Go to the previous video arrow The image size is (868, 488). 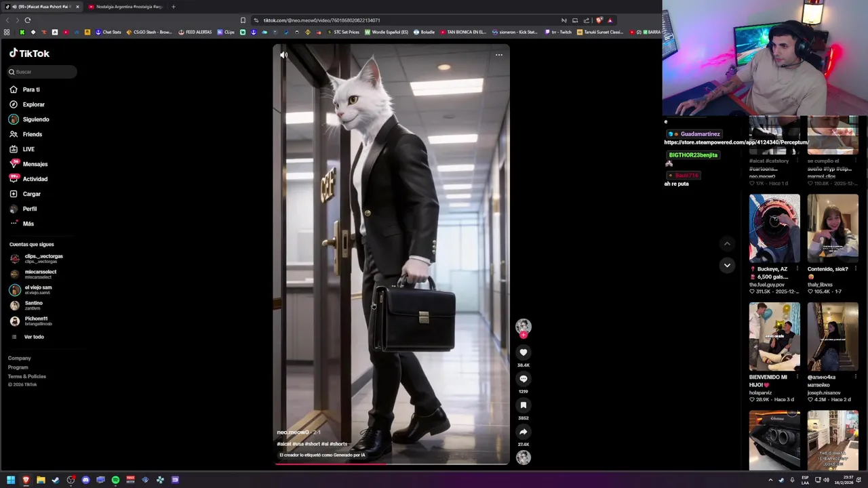tap(727, 244)
